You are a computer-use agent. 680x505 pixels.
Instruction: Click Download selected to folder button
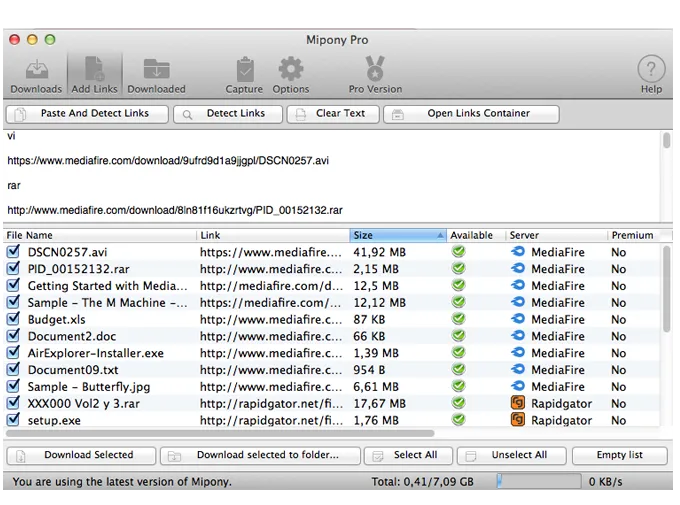click(x=260, y=456)
